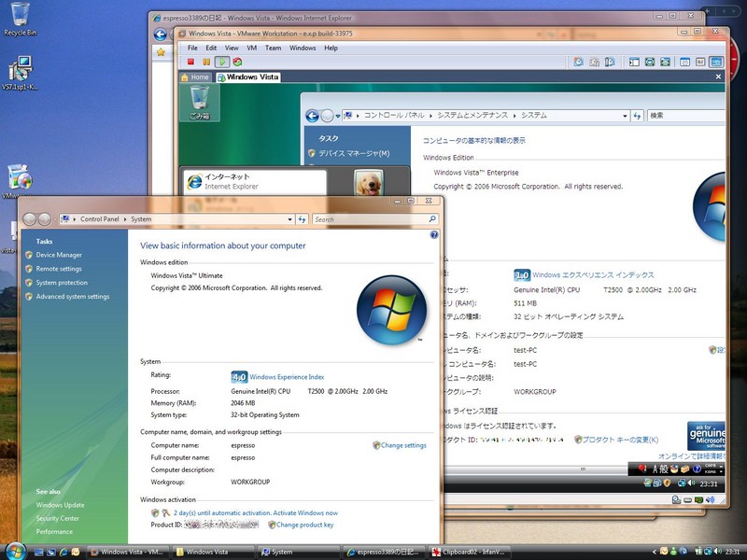Click Control Panel in the breadcrumb path
Viewport: 747px width, 560px height.
click(100, 219)
